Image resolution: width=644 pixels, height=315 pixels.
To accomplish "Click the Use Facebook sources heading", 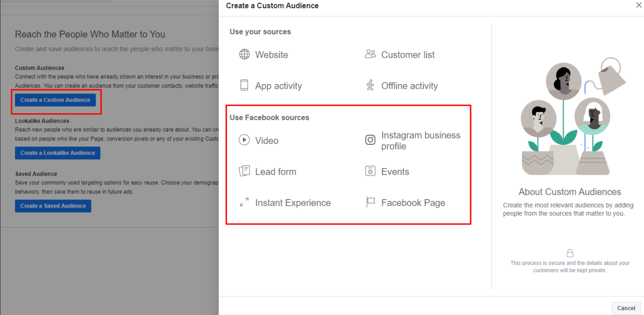I will click(x=269, y=117).
